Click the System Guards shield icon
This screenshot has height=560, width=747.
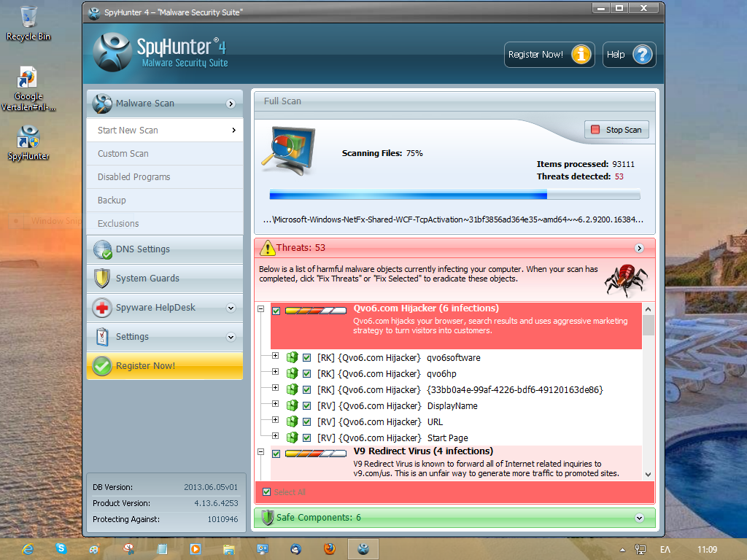pos(102,279)
